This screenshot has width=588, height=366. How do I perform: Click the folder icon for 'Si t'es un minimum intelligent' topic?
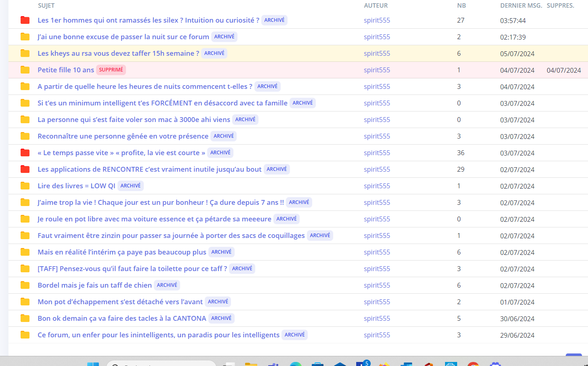[x=25, y=103]
